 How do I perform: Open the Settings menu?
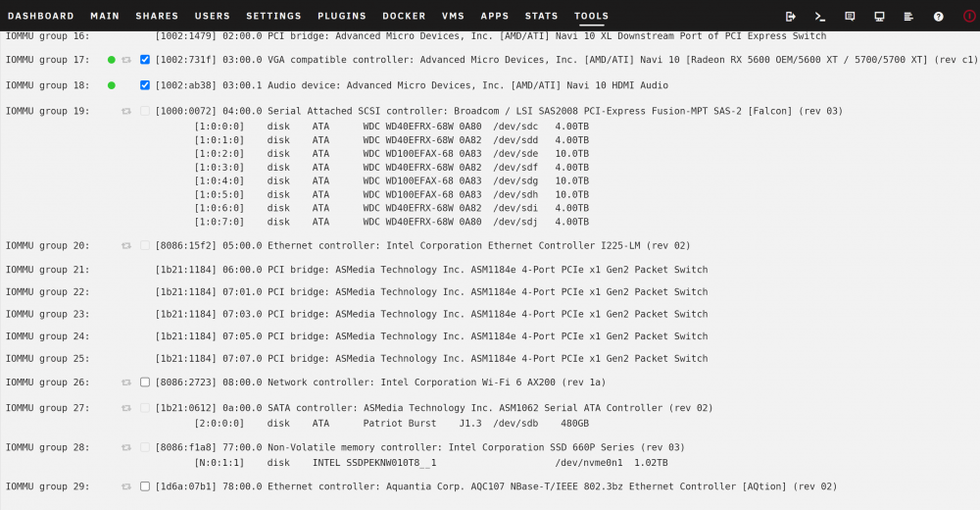coord(273,17)
